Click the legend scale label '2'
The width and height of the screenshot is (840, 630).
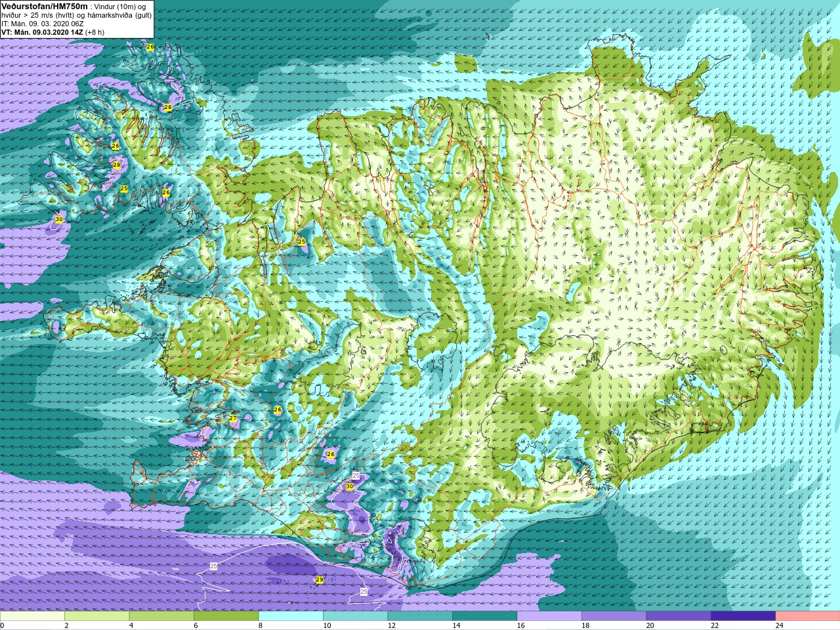pos(66,625)
